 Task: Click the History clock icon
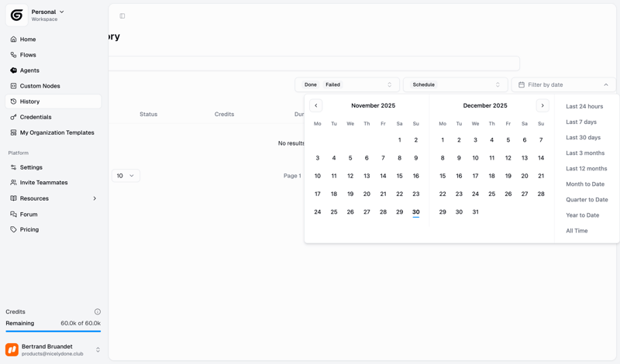[x=13, y=101]
